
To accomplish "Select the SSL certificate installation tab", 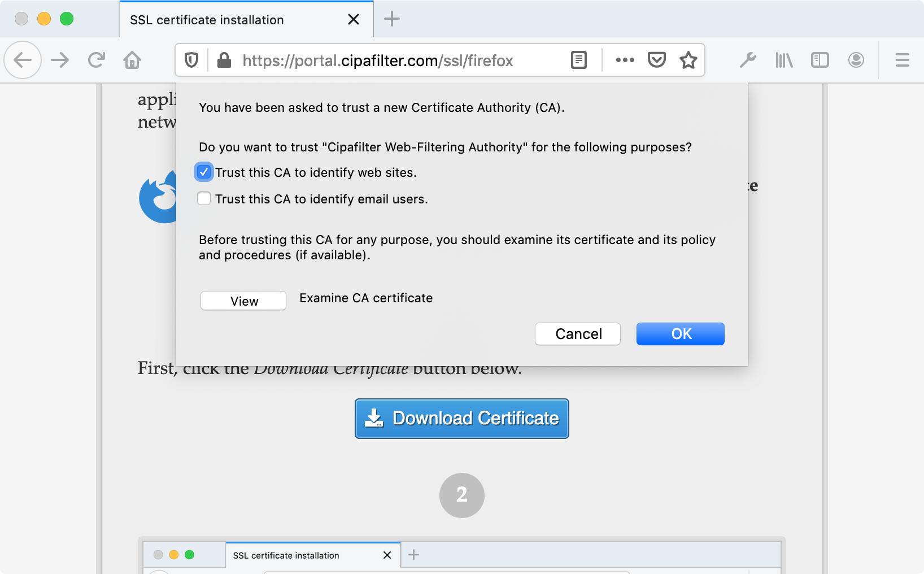I will point(226,20).
